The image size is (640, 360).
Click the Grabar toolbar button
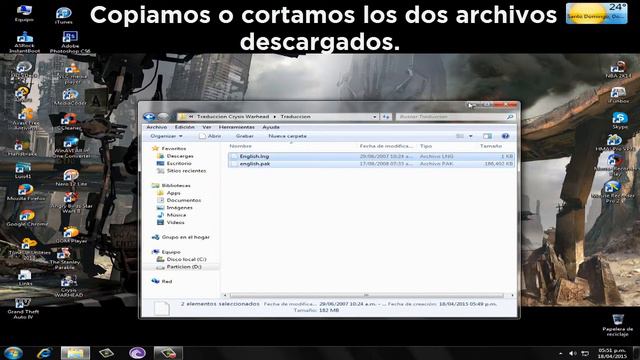(244, 136)
